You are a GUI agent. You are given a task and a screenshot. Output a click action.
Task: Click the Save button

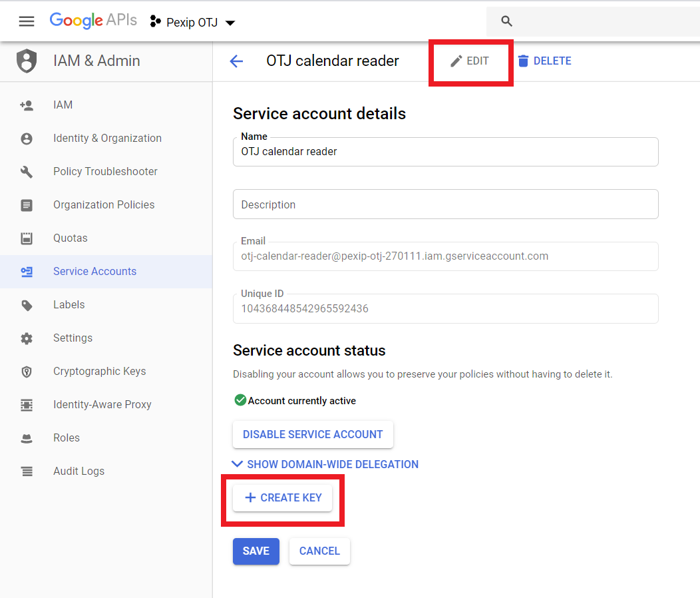pyautogui.click(x=256, y=551)
